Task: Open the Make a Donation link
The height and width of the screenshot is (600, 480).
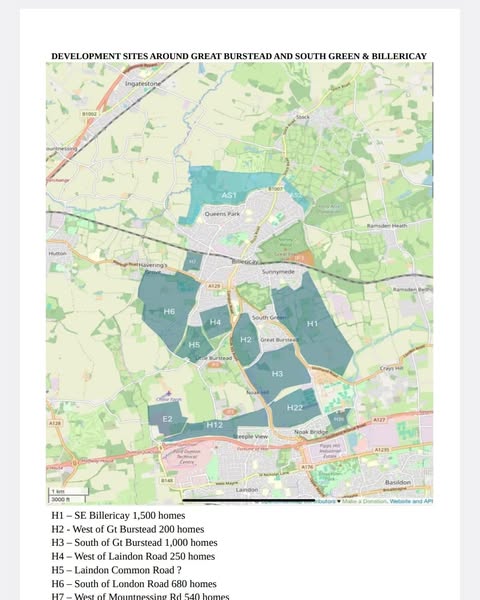Action: pyautogui.click(x=364, y=501)
